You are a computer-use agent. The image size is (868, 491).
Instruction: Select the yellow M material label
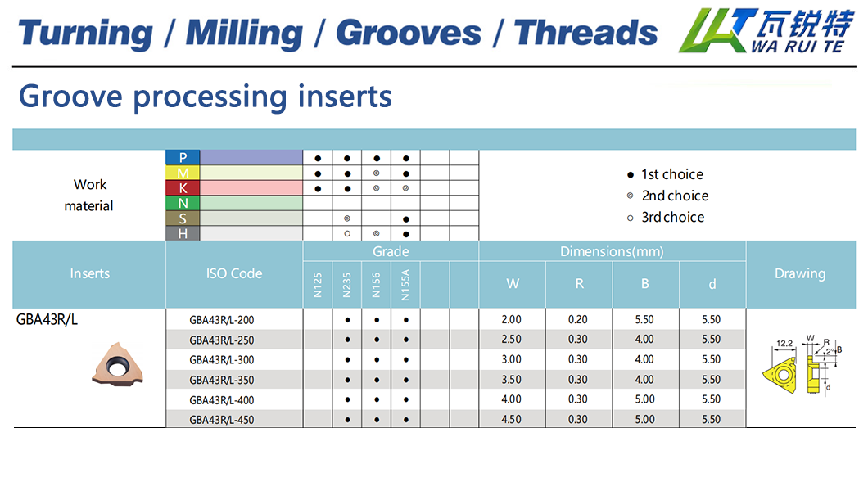coord(183,173)
